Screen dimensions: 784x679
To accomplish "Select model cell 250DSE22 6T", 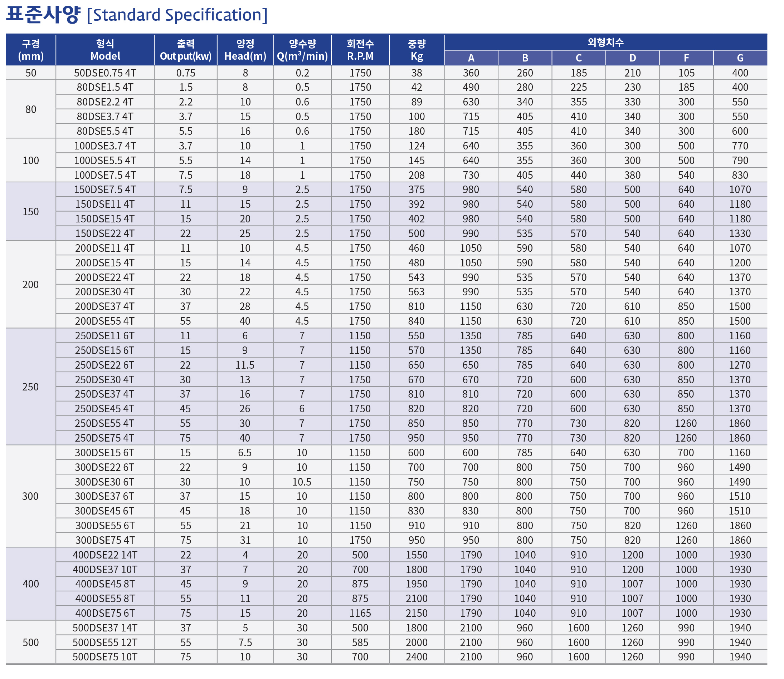I will [x=106, y=365].
